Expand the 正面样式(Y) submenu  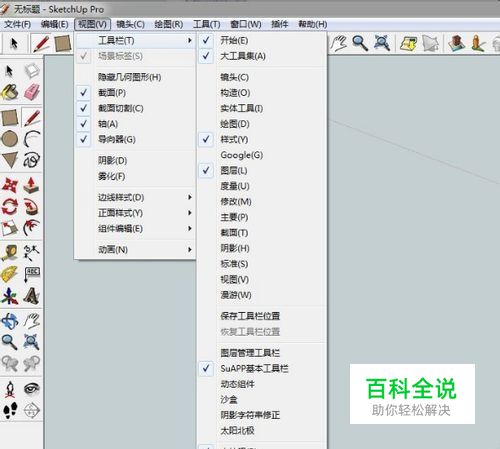point(135,213)
